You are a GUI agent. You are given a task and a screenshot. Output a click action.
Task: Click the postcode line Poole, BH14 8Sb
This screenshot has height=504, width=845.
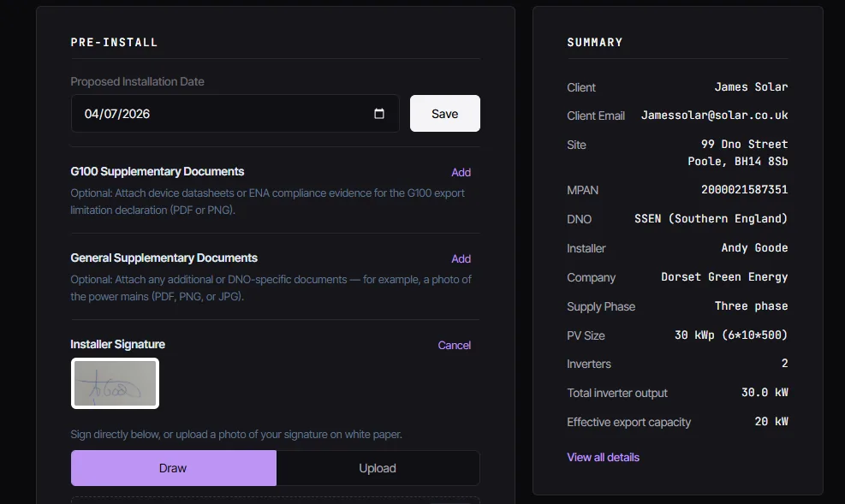click(x=738, y=162)
